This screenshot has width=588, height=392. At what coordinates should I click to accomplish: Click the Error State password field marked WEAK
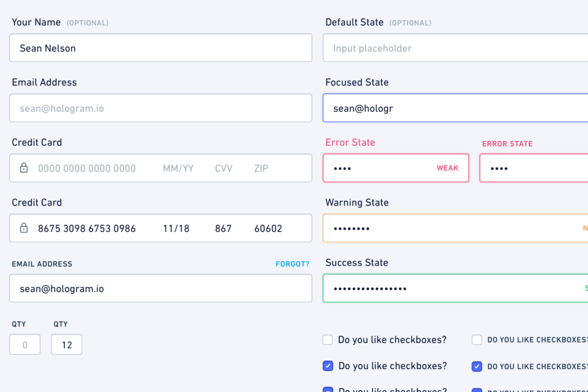396,168
